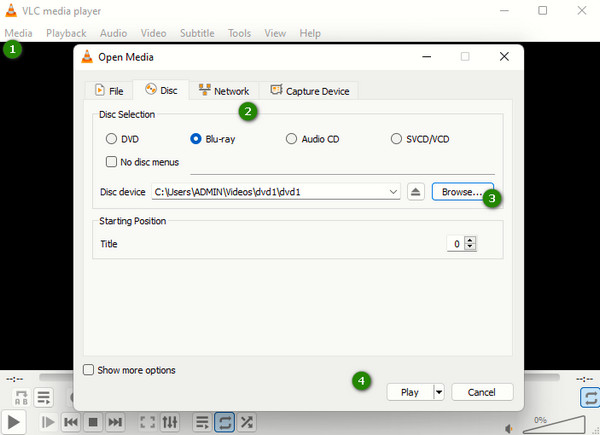Decrease Title with the down stepper arrow
The image size is (600, 435).
click(x=470, y=247)
